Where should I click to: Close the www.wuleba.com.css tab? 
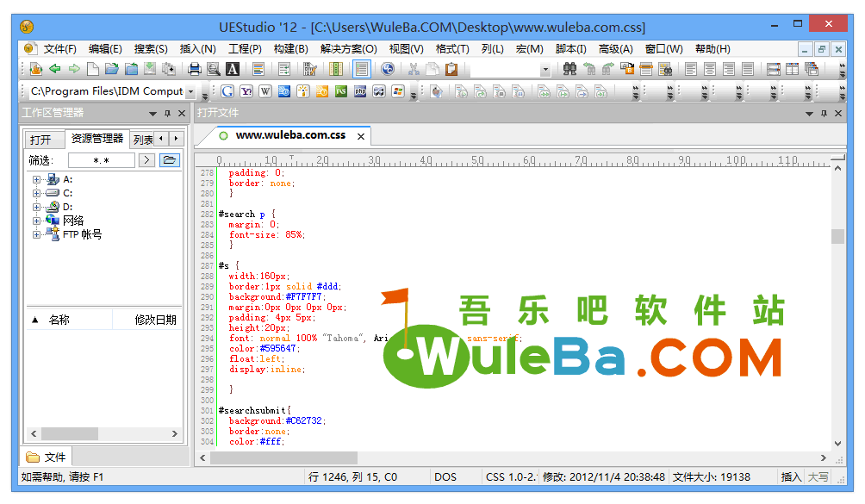[361, 136]
